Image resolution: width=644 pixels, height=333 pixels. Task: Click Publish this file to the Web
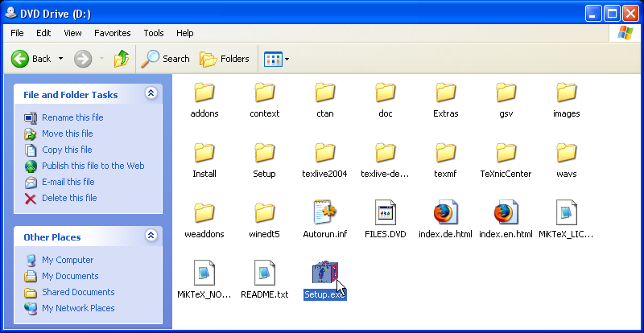tap(93, 166)
